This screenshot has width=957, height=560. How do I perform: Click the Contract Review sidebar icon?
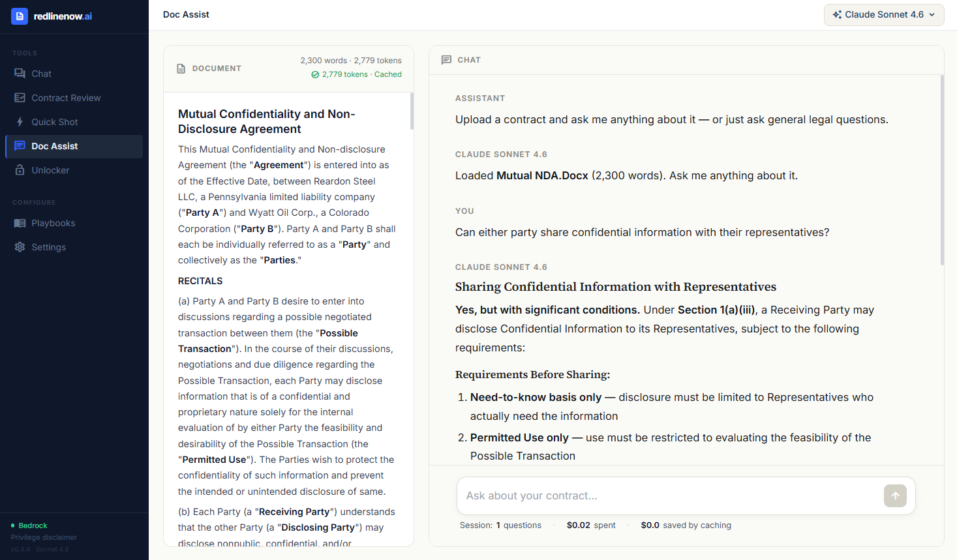(20, 98)
